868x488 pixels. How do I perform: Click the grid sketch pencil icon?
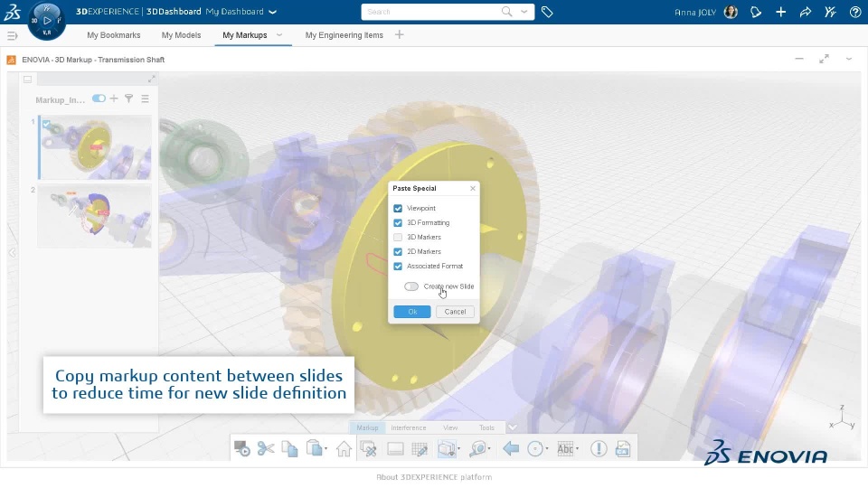pyautogui.click(x=420, y=449)
